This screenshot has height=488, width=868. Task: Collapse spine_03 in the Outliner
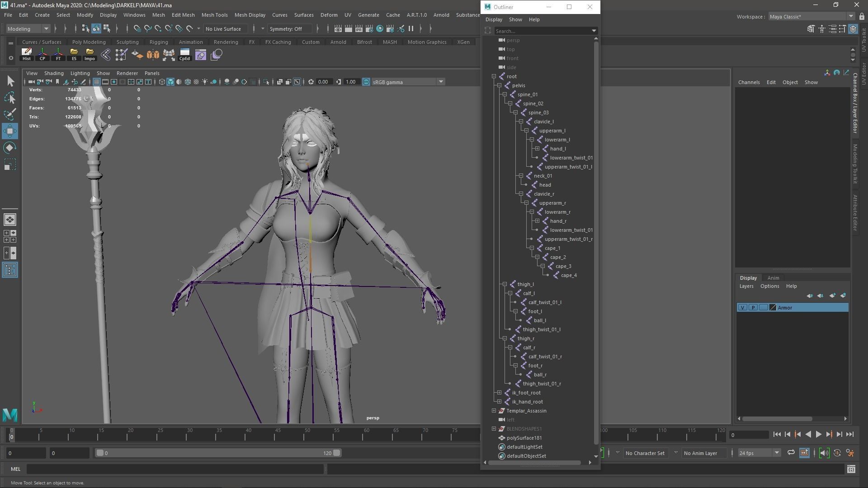click(x=515, y=113)
